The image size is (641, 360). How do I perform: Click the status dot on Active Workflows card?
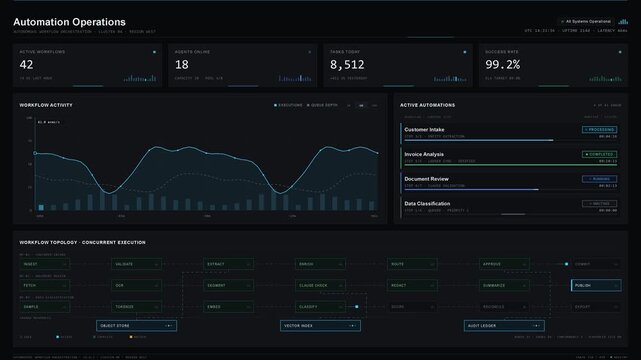[154, 52]
